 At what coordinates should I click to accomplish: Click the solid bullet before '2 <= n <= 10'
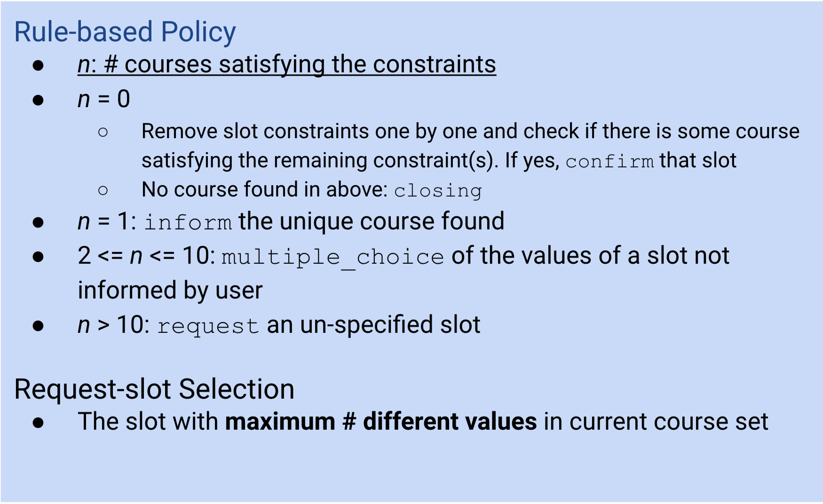[x=38, y=257]
